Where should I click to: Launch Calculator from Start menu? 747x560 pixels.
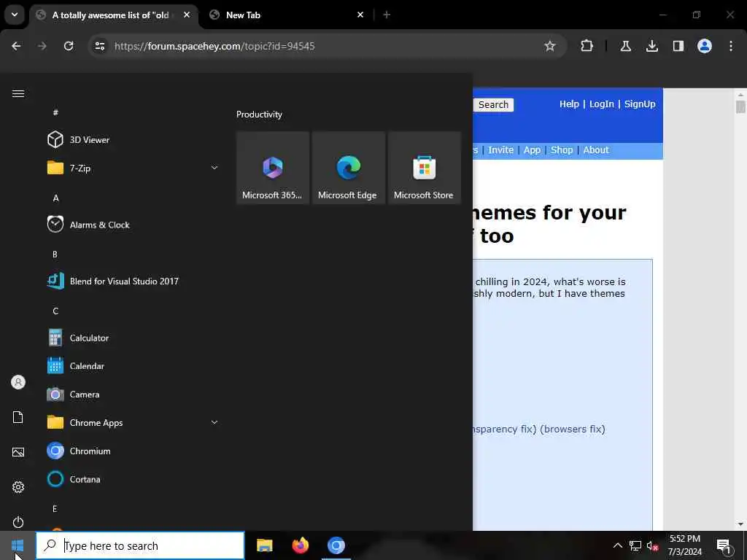pos(133,338)
